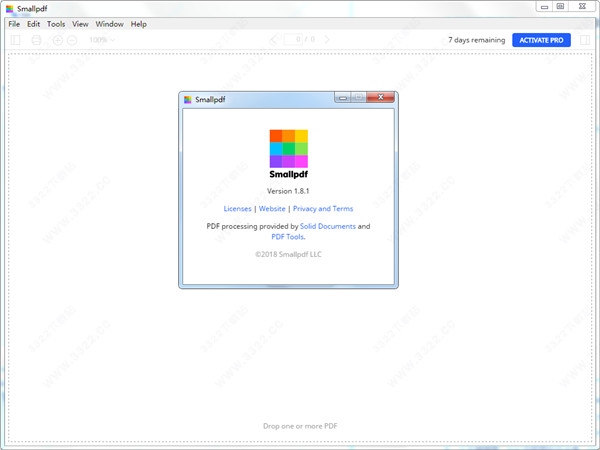Click the print icon in toolbar
The image size is (600, 450).
36,40
